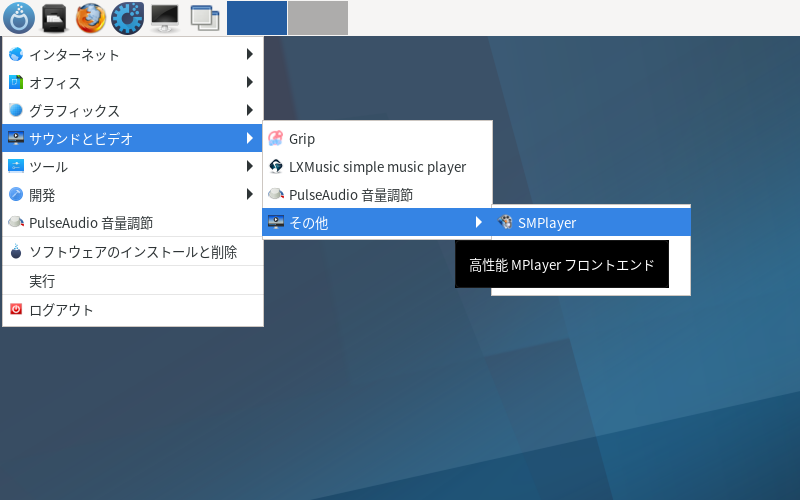Click ログアウト to log out
This screenshot has height=500, width=800.
(133, 310)
